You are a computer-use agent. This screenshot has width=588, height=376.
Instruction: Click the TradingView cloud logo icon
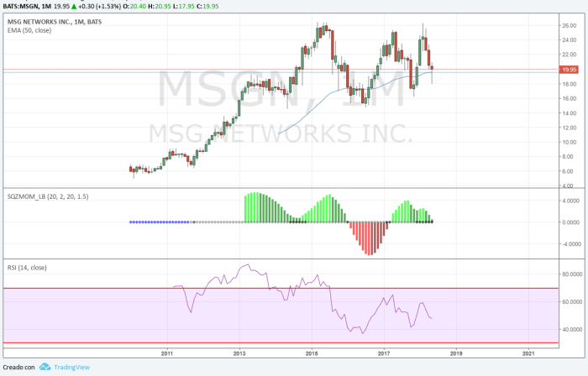pos(45,367)
